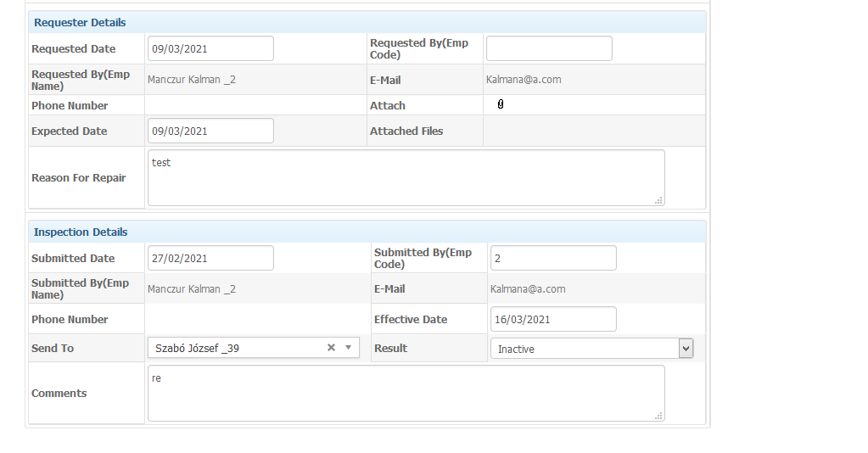
Task: Click the Requester Details section header
Action: 367,22
